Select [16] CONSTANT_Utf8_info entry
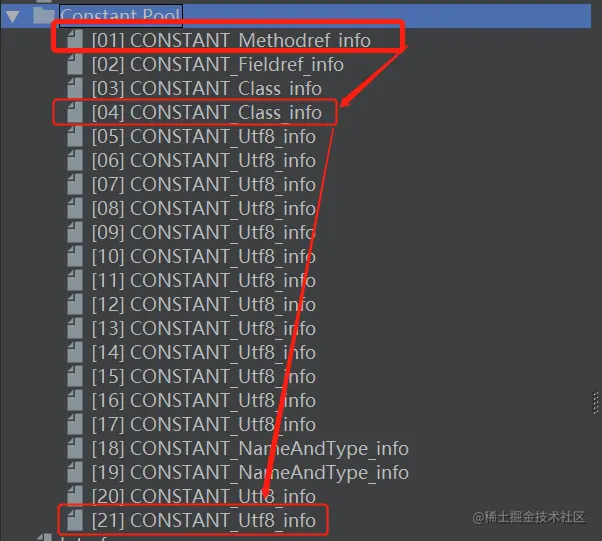This screenshot has width=602, height=541. (x=203, y=400)
